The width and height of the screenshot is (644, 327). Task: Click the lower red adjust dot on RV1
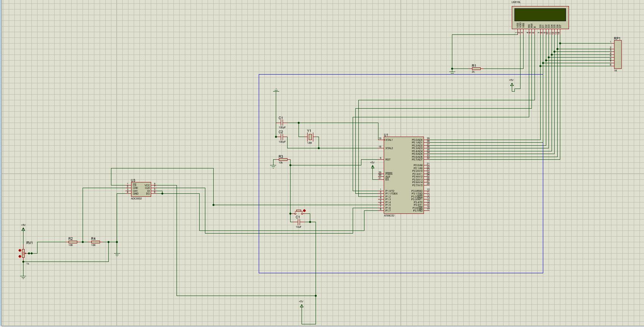[20, 257]
